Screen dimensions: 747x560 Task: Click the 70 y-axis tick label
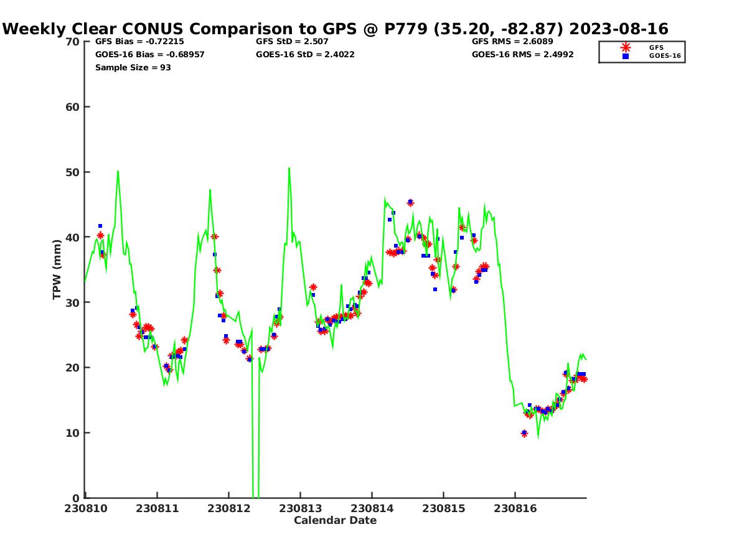click(73, 42)
